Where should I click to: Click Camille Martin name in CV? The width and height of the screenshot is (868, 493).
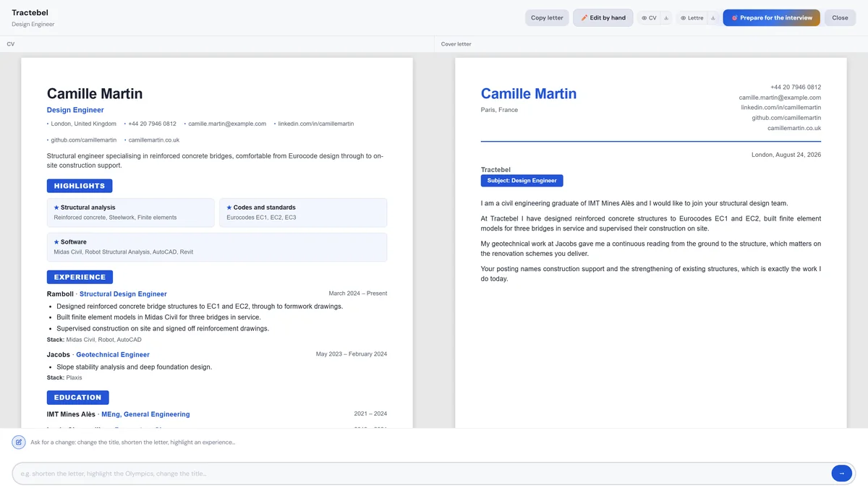coord(95,94)
